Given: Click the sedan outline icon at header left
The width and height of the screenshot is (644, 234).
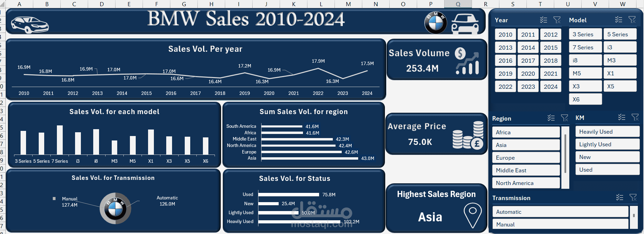Looking at the screenshot, I should click(x=30, y=25).
